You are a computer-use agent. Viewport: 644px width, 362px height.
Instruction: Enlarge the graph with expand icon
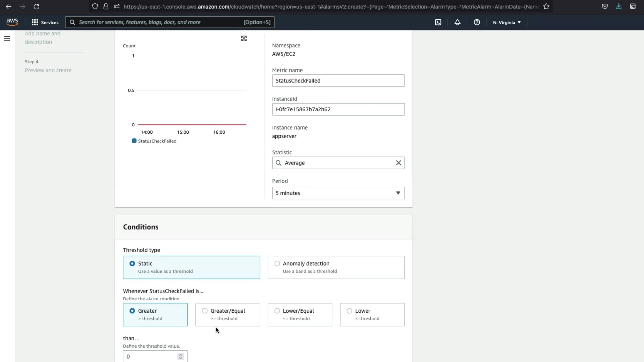[244, 39]
